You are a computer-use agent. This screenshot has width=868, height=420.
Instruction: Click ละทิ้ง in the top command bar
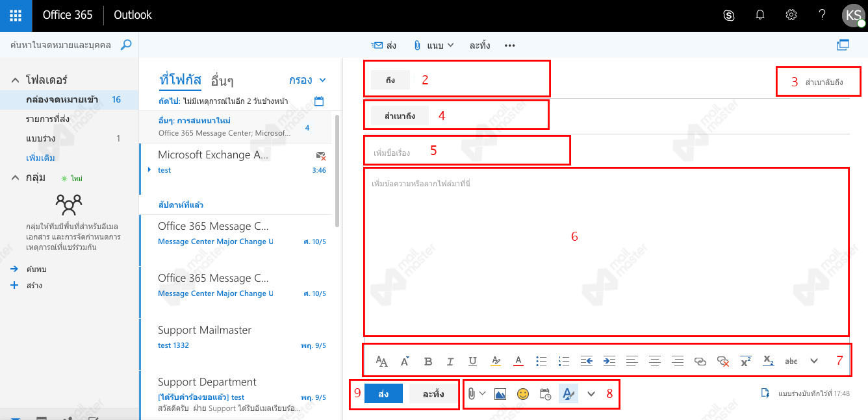coord(479,45)
